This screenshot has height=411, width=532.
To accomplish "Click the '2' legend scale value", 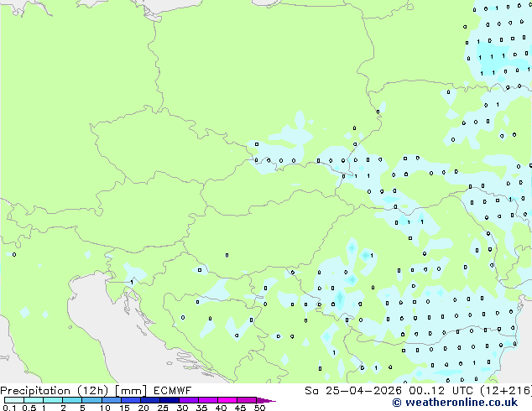I will [63, 408].
